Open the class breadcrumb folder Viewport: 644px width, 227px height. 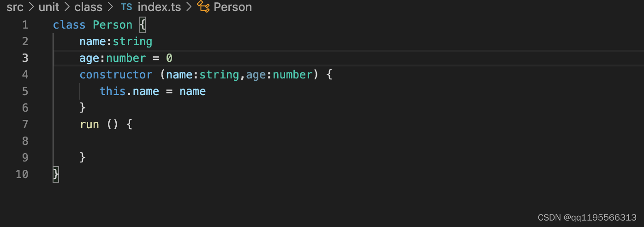[x=88, y=7]
